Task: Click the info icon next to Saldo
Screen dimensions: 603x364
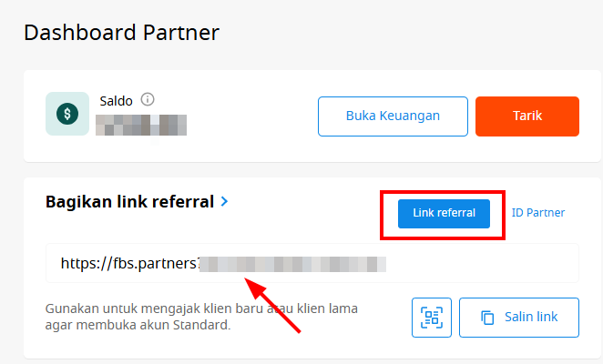Action: coord(148,99)
